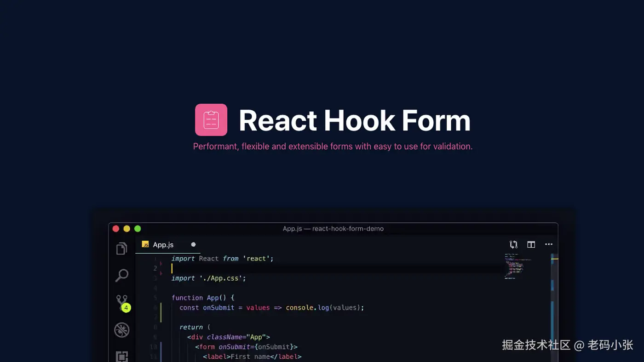Screen dimensions: 644x362
Task: Open the Debug icon in activity bar
Action: pyautogui.click(x=122, y=330)
